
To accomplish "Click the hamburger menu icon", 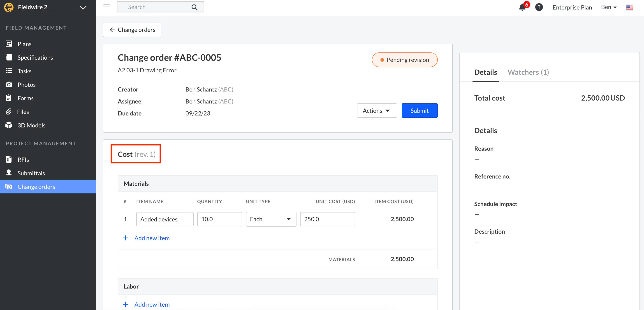I will click(107, 7).
